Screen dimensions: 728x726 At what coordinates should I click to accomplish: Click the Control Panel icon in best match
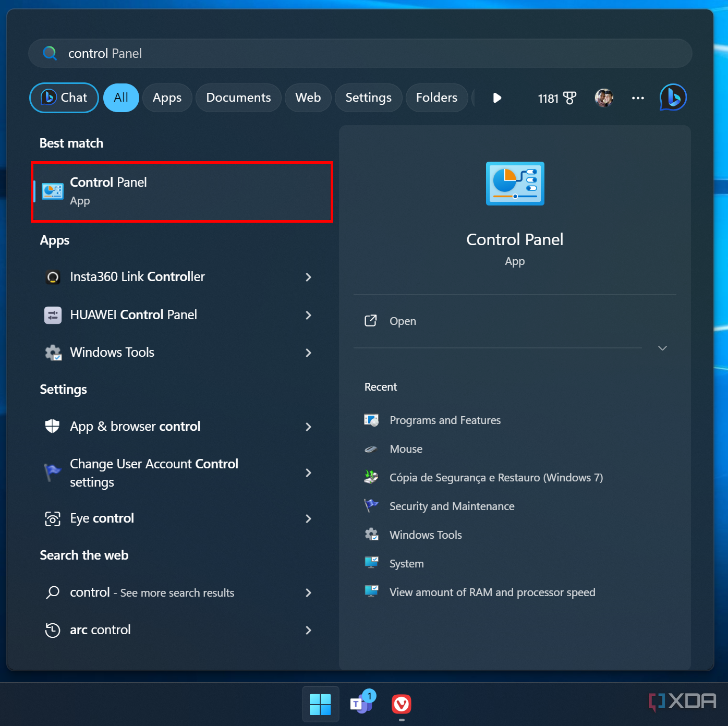click(x=53, y=191)
